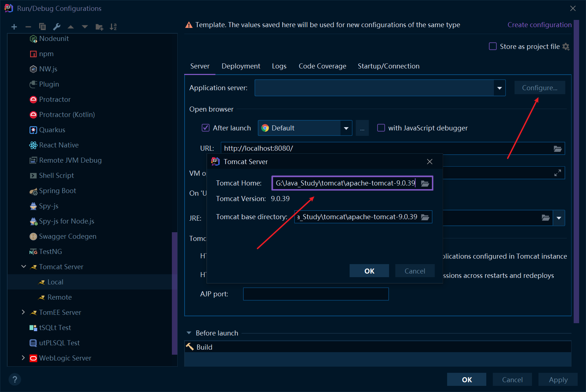The width and height of the screenshot is (586, 392).
Task: Switch to the Startup/Connection tab
Action: (x=388, y=66)
